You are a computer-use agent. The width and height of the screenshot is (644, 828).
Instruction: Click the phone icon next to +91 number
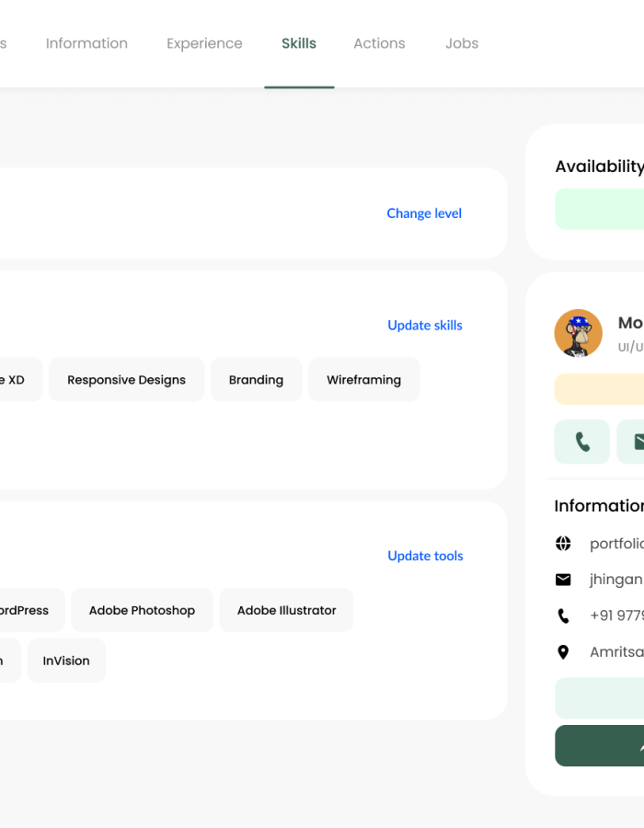[x=563, y=615]
